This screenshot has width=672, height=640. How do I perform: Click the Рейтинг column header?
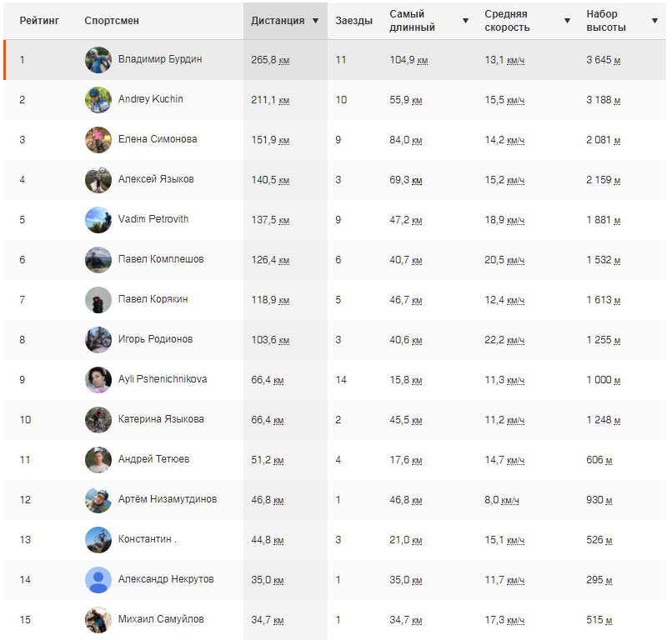[x=39, y=21]
